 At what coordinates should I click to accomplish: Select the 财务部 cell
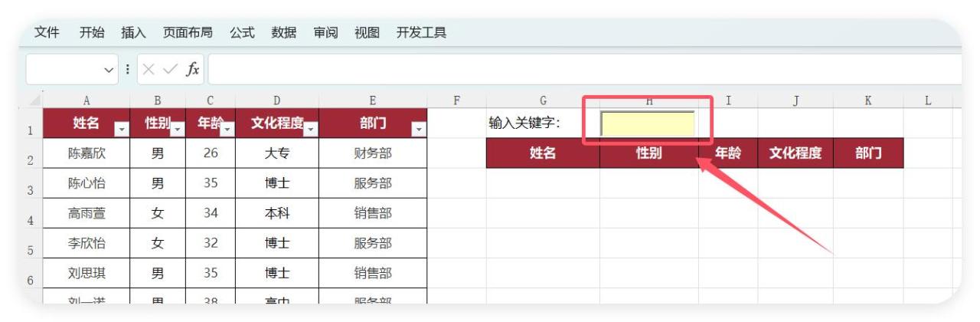[x=372, y=153]
